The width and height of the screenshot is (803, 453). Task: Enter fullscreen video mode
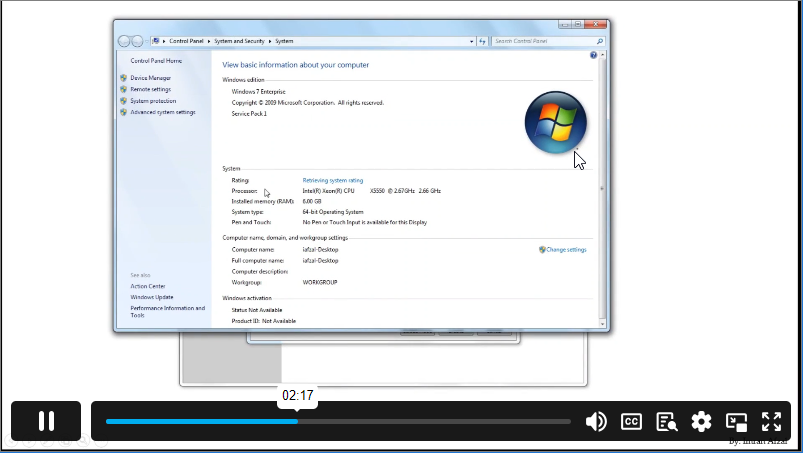coord(771,421)
